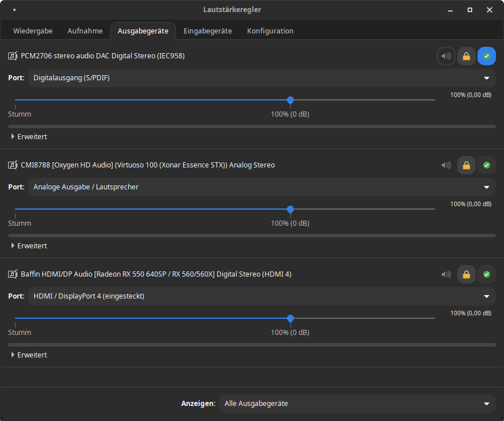Click sound card icon beside CMI8788 device
The image size is (504, 421).
point(13,165)
